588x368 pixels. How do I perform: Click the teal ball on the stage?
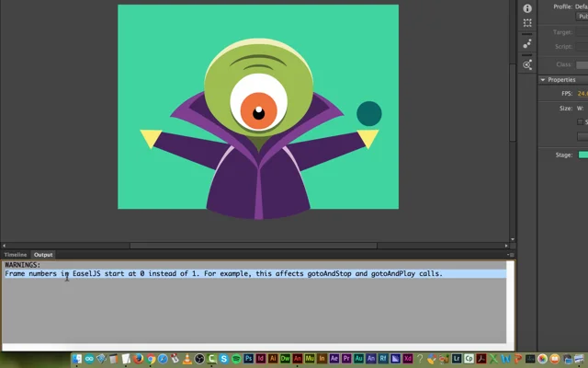368,114
